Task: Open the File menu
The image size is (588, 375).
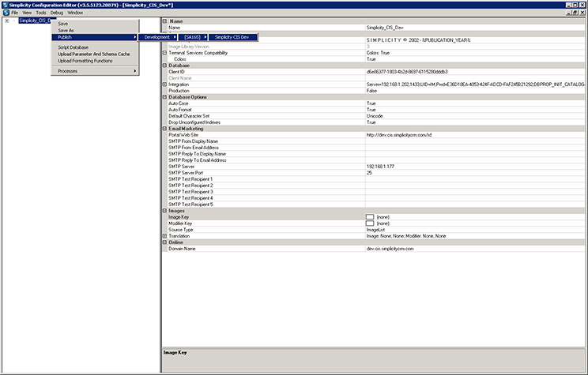Action: [x=15, y=13]
